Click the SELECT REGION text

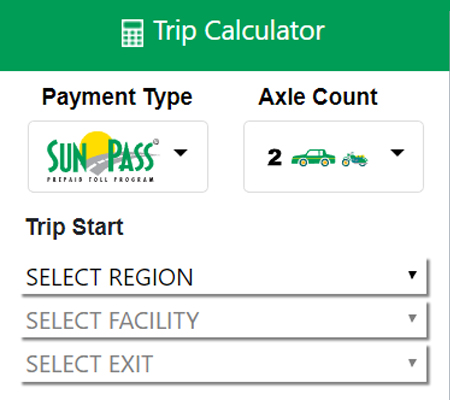click(x=109, y=277)
